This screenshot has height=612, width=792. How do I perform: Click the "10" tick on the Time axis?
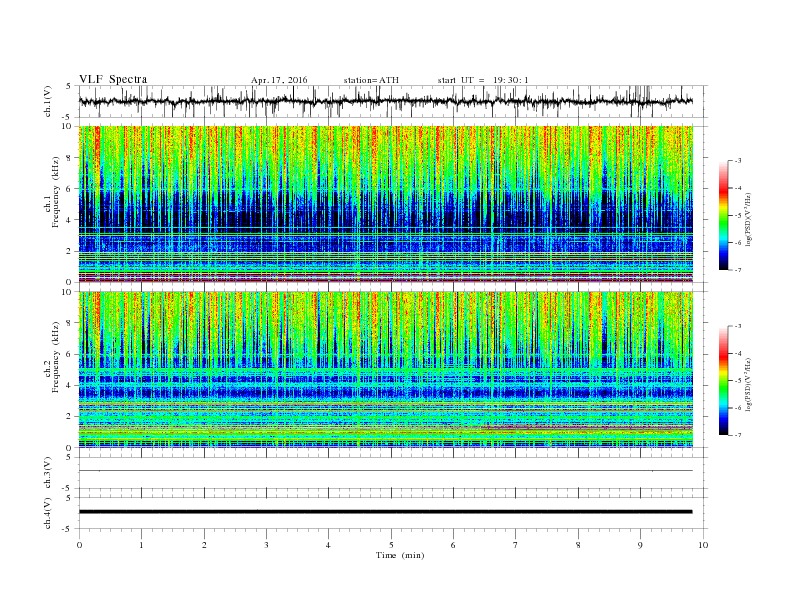pos(703,545)
